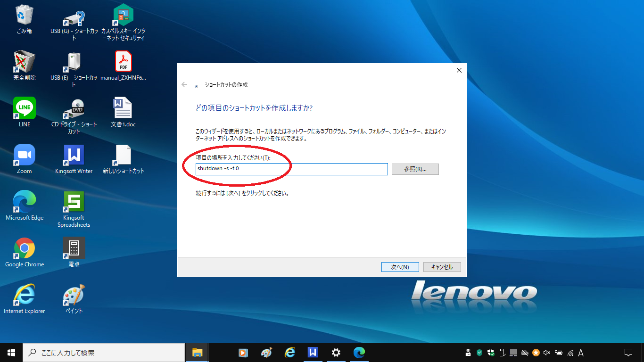The image size is (644, 362).
Task: Open the media player taskbar icon
Action: pyautogui.click(x=243, y=353)
